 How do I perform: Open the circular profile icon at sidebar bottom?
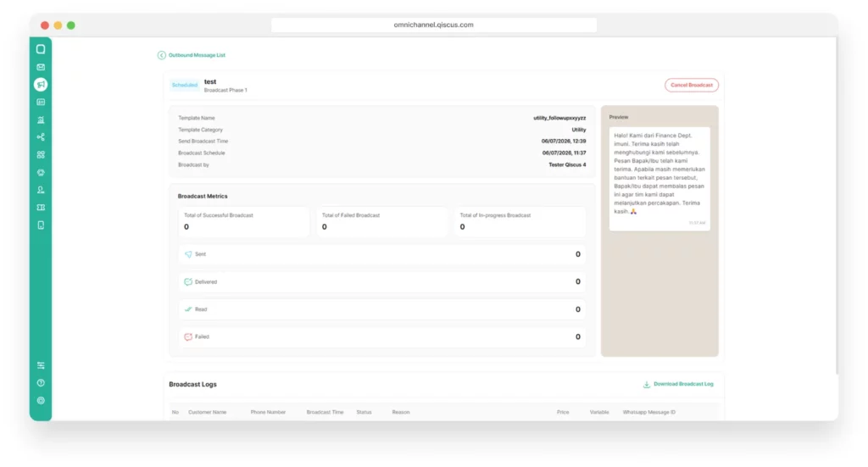coord(41,401)
